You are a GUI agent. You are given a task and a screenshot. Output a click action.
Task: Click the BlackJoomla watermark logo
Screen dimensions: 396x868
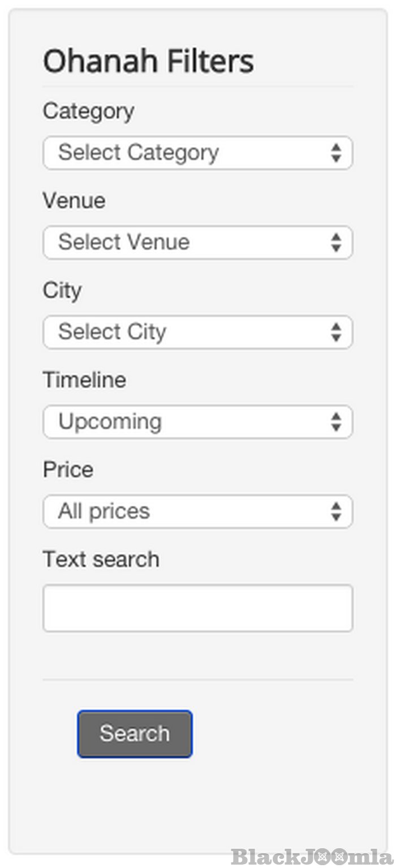(311, 856)
